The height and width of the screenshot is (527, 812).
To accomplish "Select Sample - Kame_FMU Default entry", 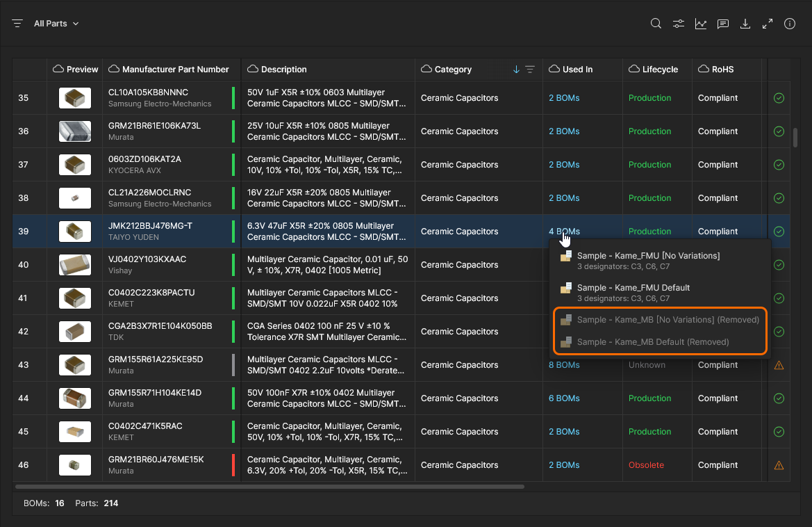I will pyautogui.click(x=633, y=288).
